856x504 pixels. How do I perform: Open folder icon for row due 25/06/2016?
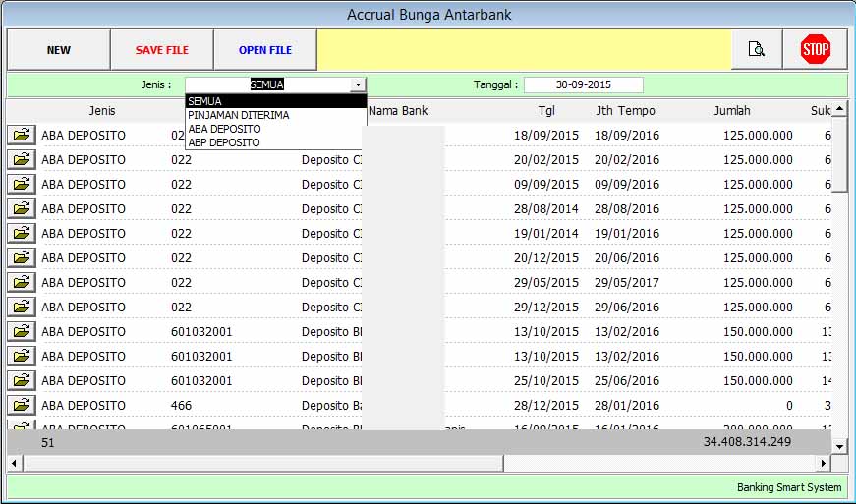[x=22, y=380]
